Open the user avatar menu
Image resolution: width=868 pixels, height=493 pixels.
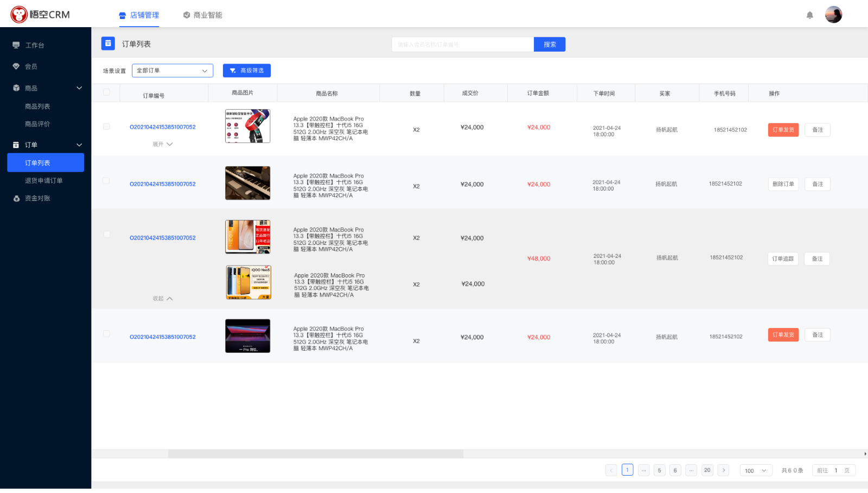(x=833, y=15)
